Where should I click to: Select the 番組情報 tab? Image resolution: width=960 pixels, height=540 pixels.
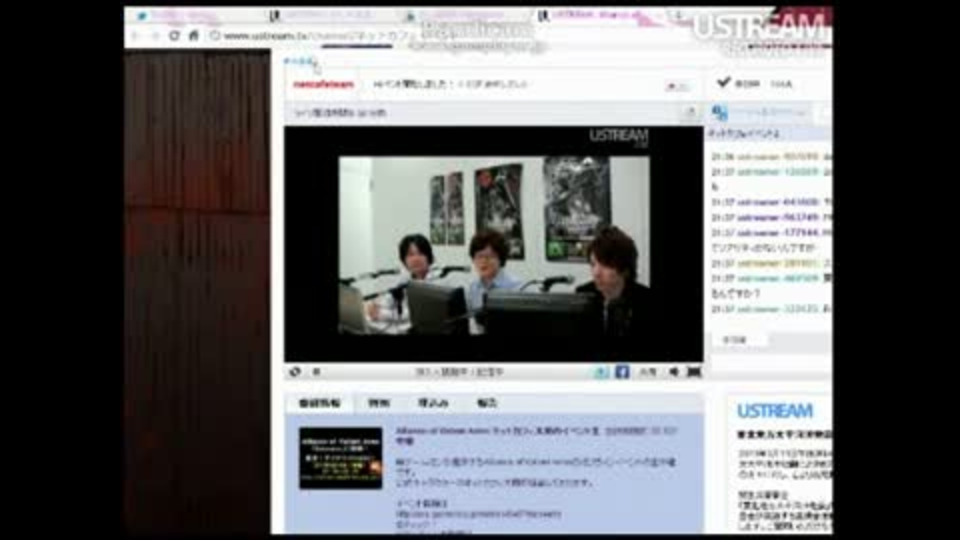(320, 403)
